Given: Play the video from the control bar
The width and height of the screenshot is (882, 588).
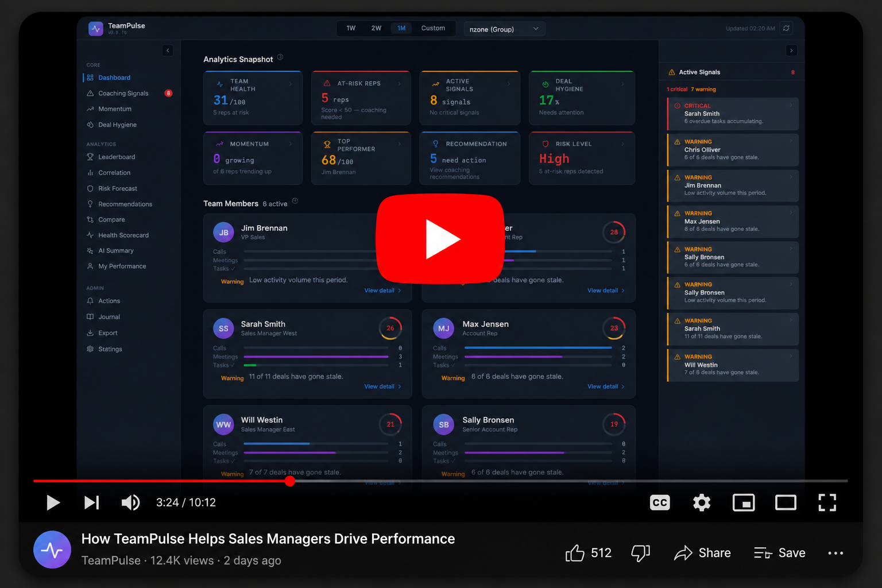Looking at the screenshot, I should pyautogui.click(x=53, y=502).
